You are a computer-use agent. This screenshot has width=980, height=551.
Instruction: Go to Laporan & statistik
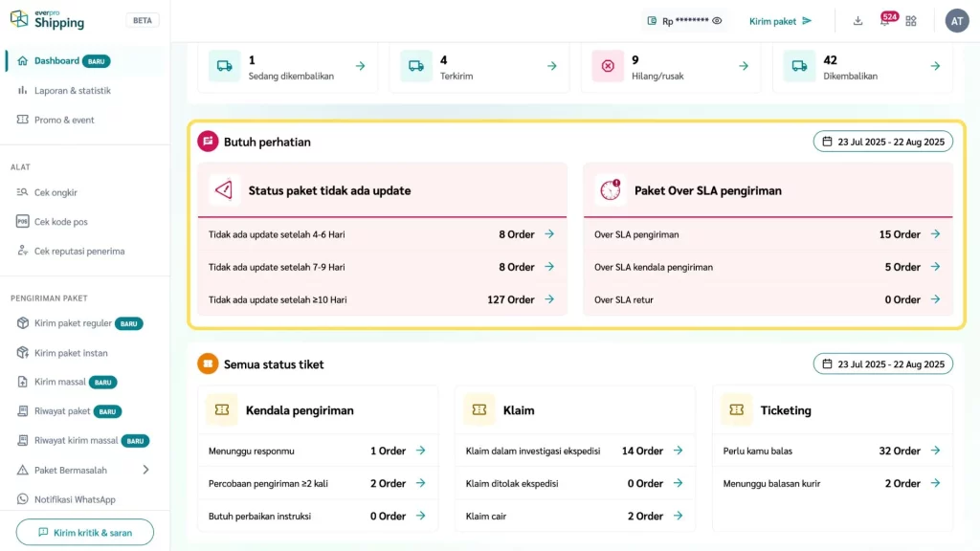pos(73,91)
